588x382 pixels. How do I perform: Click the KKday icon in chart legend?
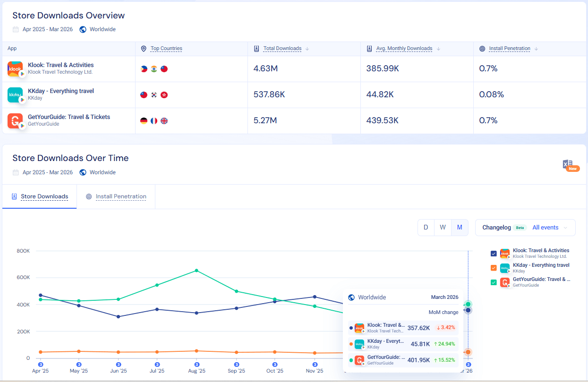coord(505,268)
